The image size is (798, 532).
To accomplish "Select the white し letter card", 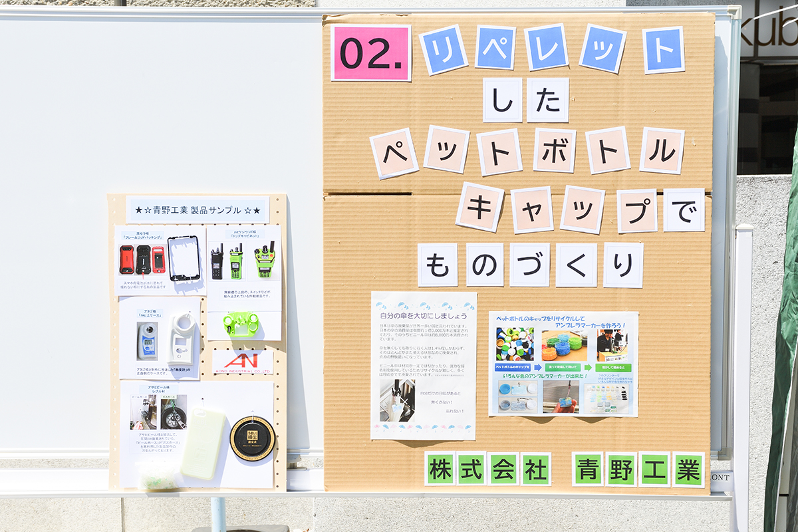I will click(x=503, y=100).
